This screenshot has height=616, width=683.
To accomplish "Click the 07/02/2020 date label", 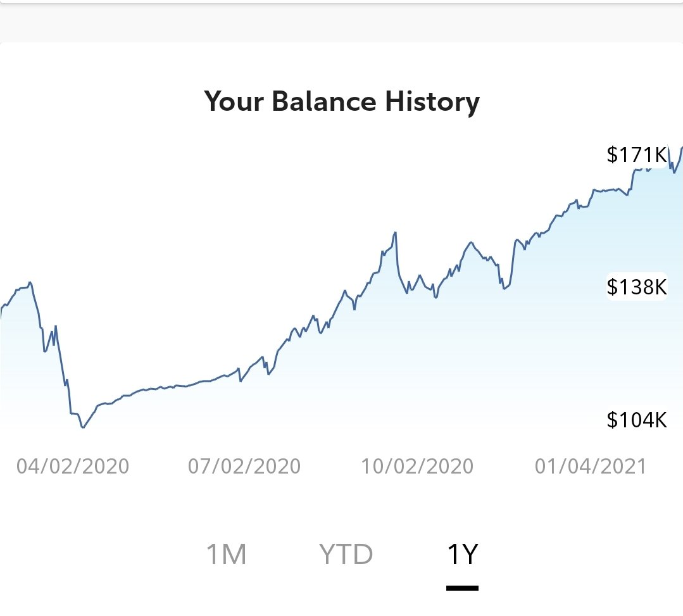I will 244,466.
